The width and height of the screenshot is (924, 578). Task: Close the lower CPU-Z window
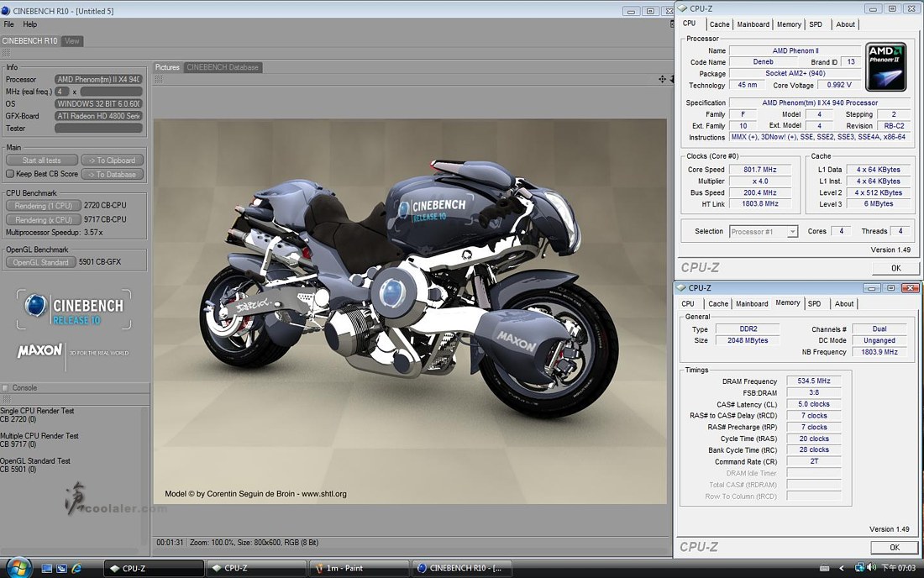point(910,287)
